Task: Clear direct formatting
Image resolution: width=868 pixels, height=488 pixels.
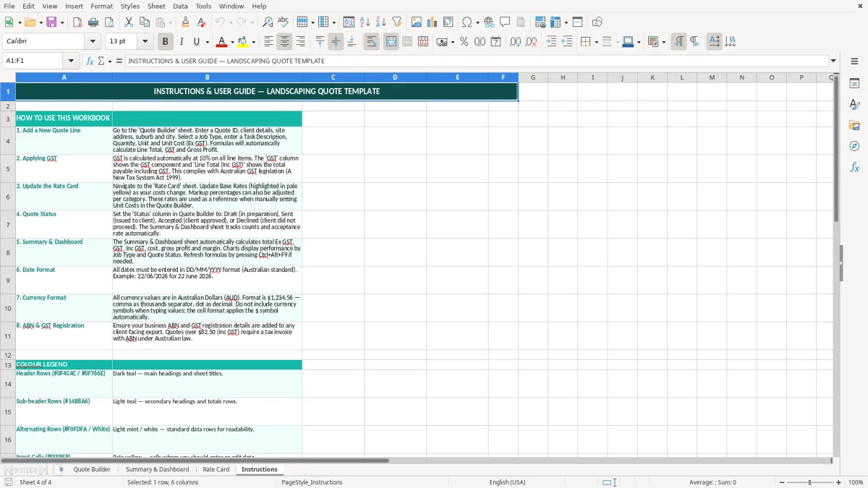Action: pos(201,22)
